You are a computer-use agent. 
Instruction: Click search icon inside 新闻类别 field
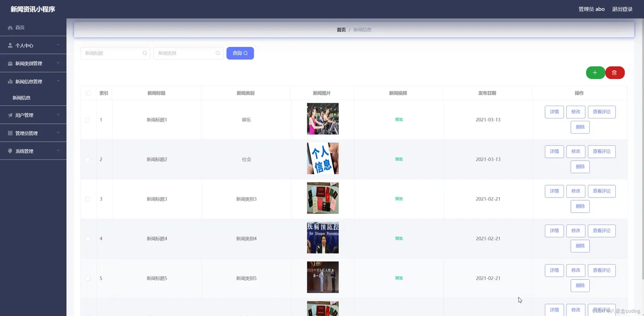[218, 53]
